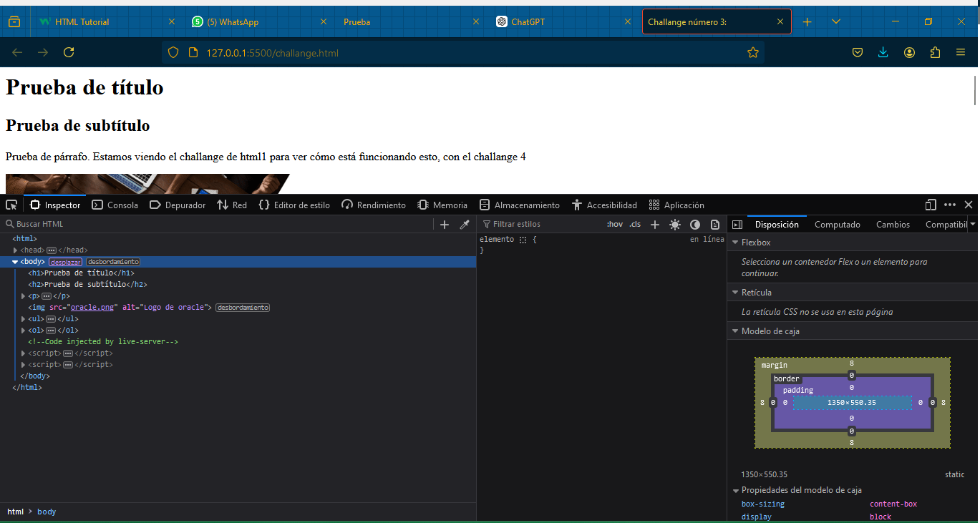Screen dimensions: 980x523
Task: Go back to previous page
Action: (17, 52)
